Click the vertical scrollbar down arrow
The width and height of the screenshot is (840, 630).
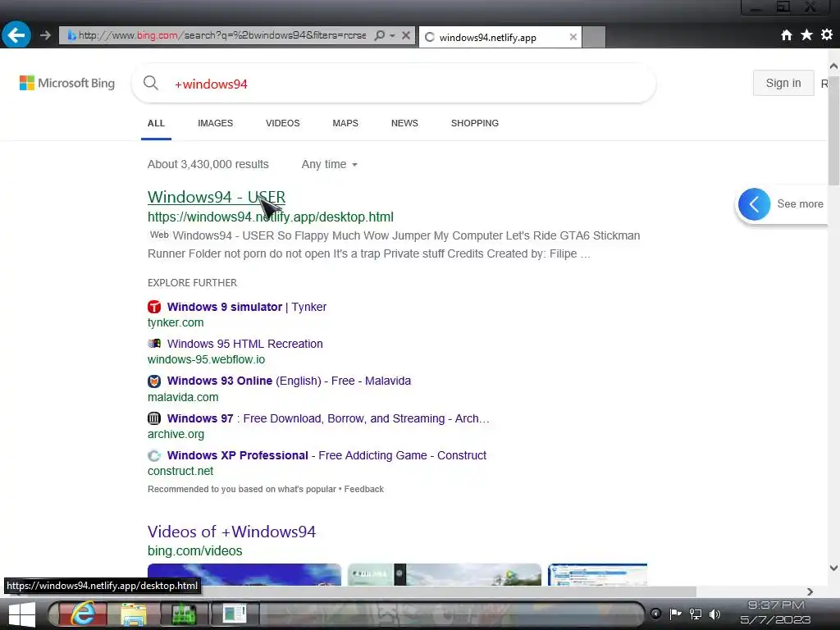833,568
